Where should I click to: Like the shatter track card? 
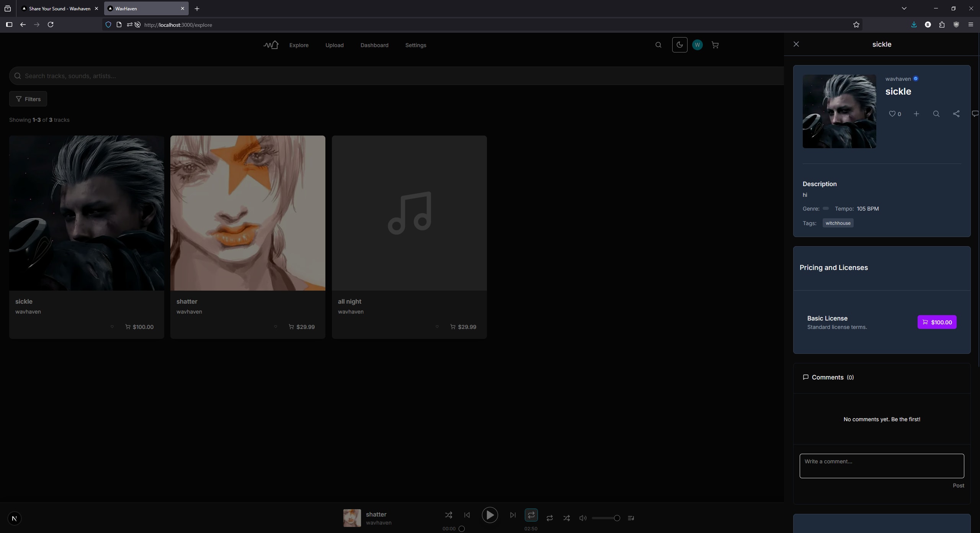276,327
